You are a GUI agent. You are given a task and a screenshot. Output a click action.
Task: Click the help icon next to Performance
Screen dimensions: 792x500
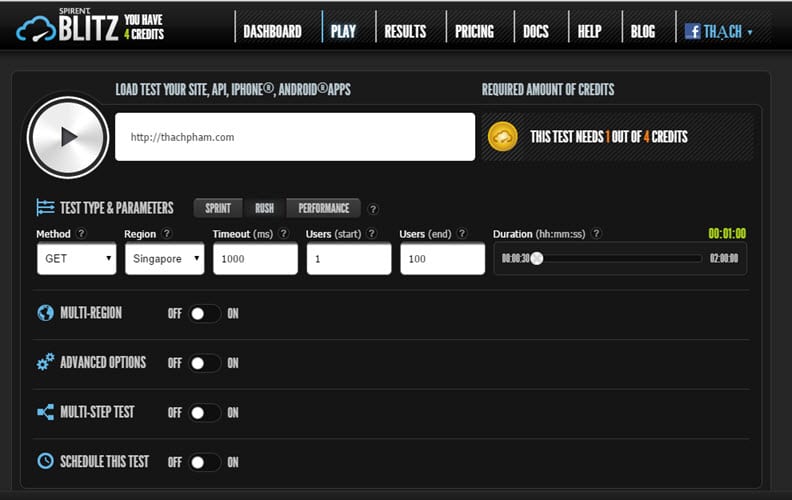click(x=373, y=209)
